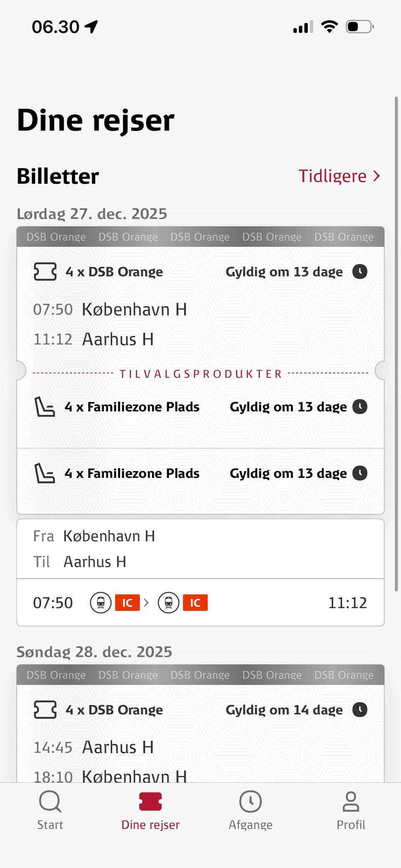Tap the Fra København H Til Aarhus H card

pos(200,549)
